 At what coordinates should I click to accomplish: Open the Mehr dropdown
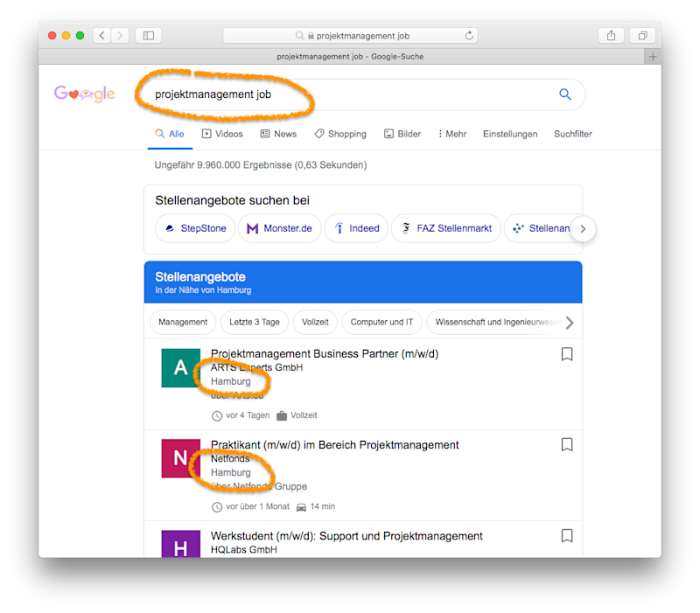pyautogui.click(x=452, y=134)
